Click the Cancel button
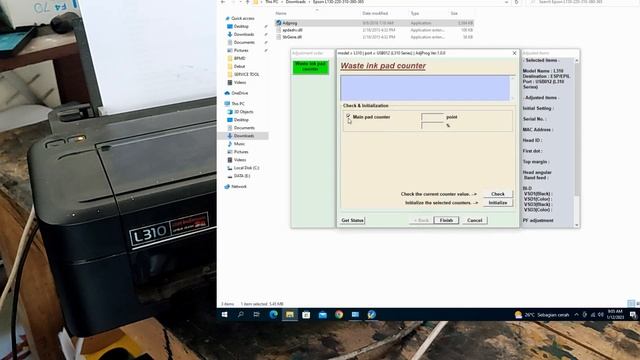 474,220
